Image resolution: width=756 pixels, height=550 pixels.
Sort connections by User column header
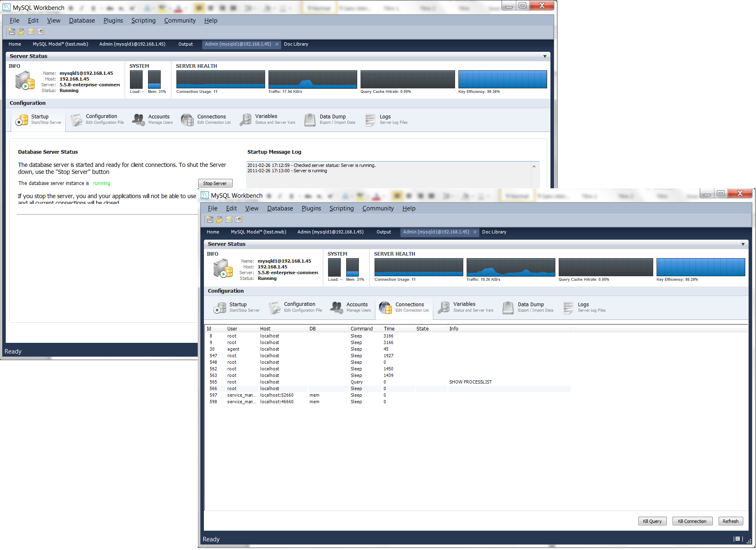(242, 329)
